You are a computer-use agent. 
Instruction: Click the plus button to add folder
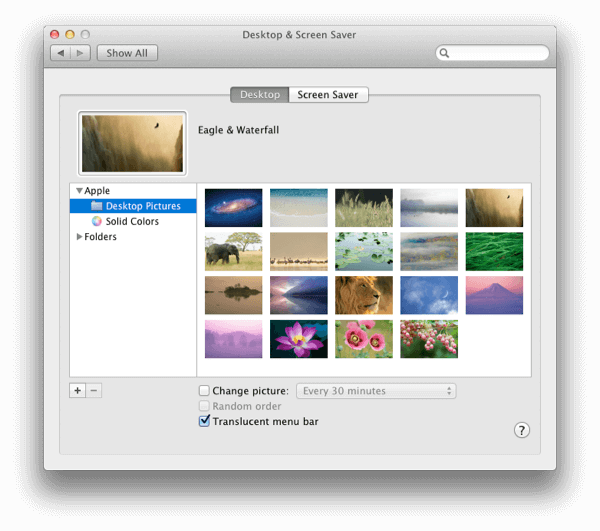pos(77,391)
